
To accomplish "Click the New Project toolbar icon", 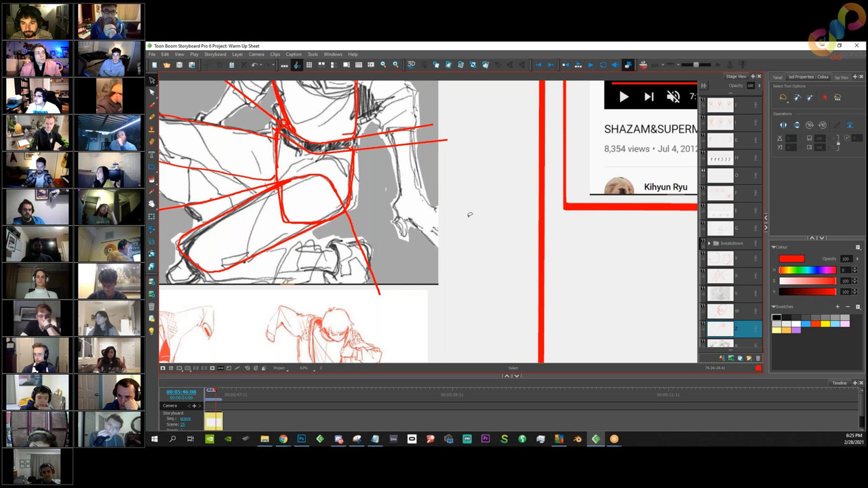I will [155, 65].
